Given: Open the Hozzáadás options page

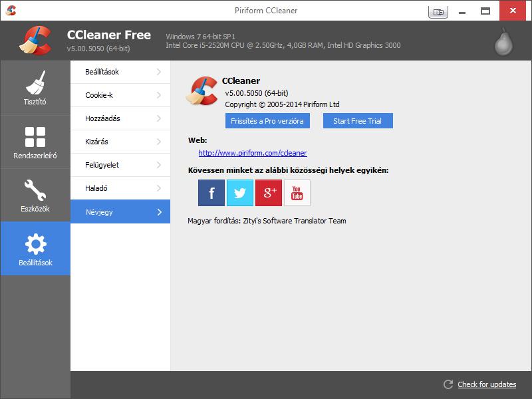Looking at the screenshot, I should (x=120, y=118).
